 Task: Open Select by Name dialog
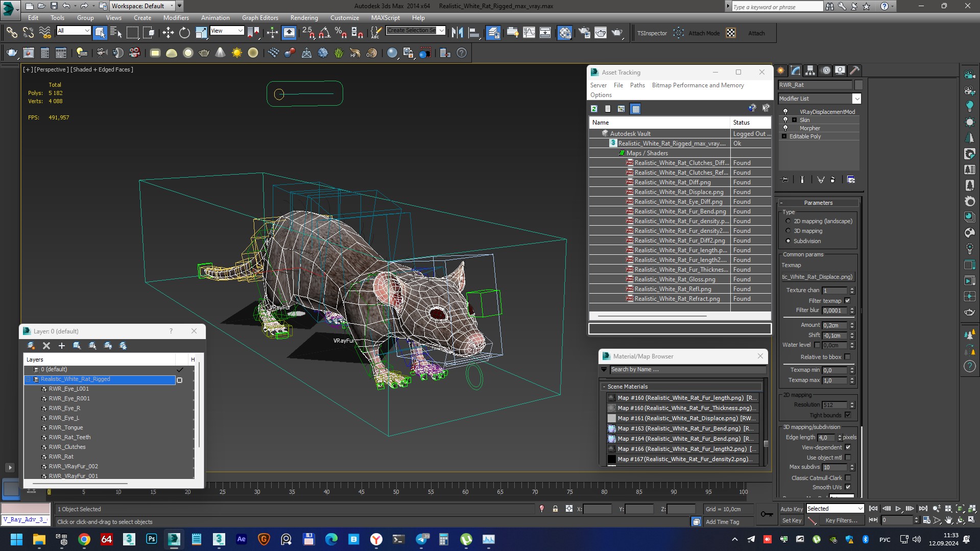point(116,33)
